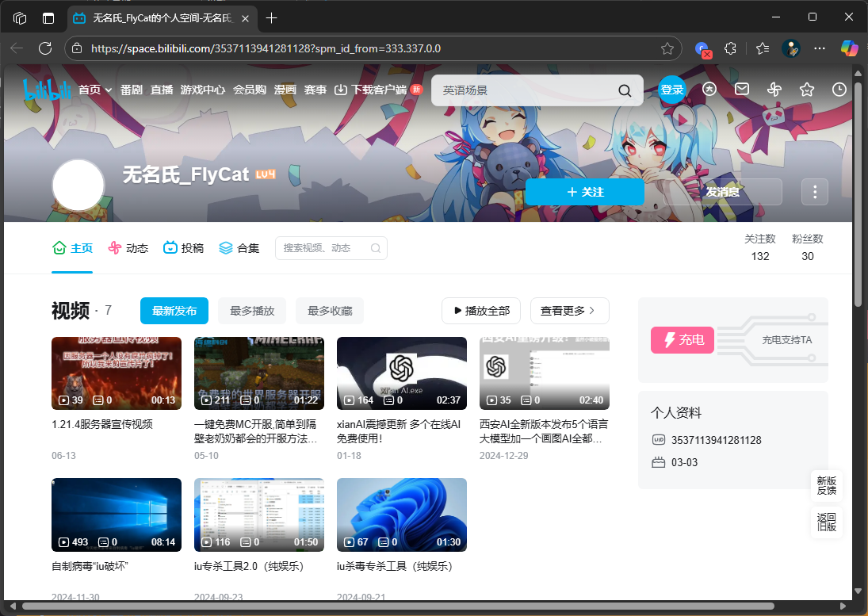The image size is (868, 616).
Task: Switch to the 合集 tab
Action: click(x=239, y=248)
